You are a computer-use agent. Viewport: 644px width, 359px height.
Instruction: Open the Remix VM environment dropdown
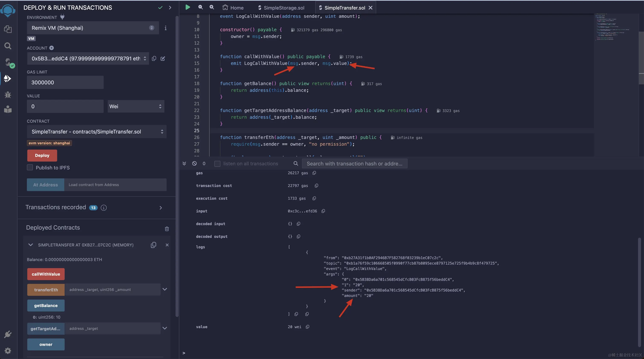pos(92,28)
